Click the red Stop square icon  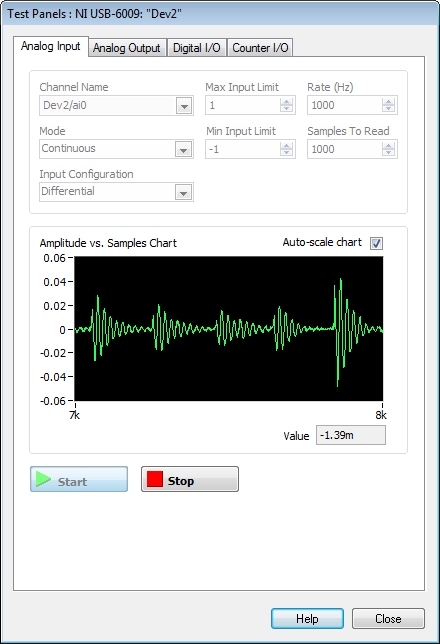[x=155, y=479]
